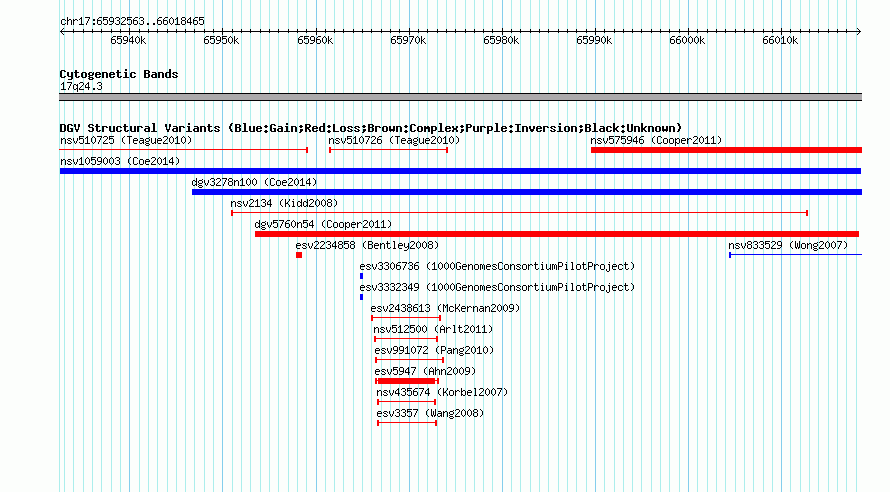Click the nsv833529 (Wong2007) label
This screenshot has width=890, height=492.
tap(788, 245)
